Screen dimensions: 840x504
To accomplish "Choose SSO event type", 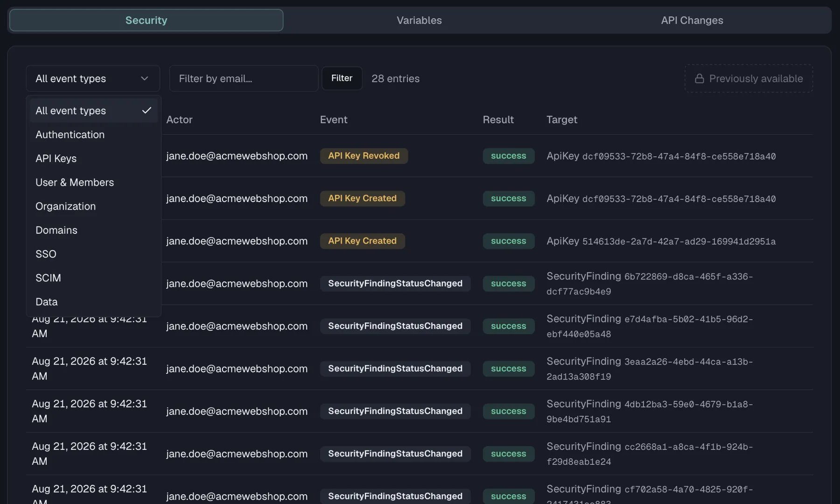I will point(93,254).
